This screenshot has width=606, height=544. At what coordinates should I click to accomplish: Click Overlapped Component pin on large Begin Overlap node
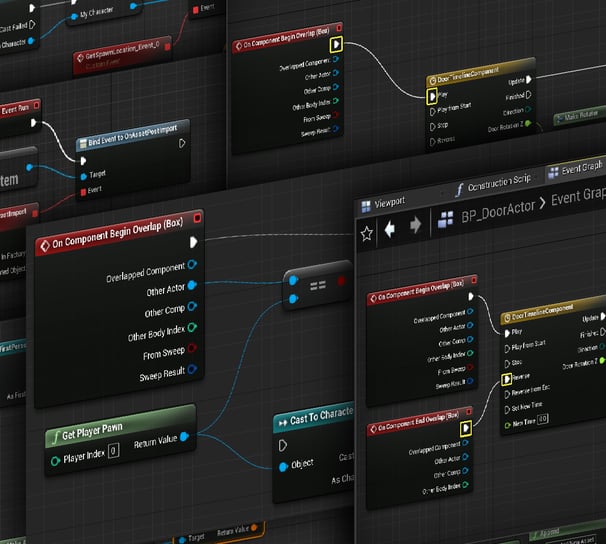(x=192, y=265)
